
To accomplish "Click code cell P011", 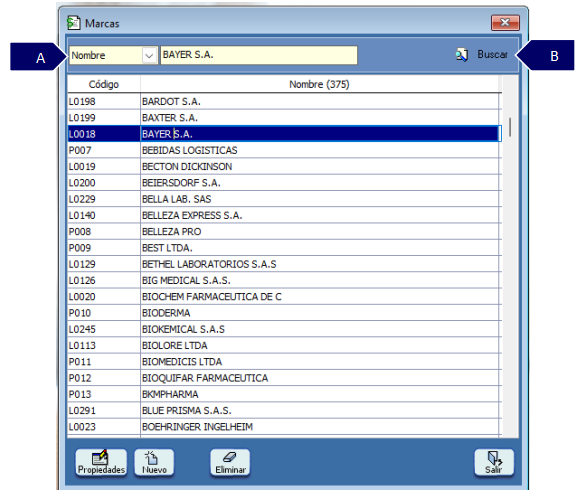I will click(104, 361).
